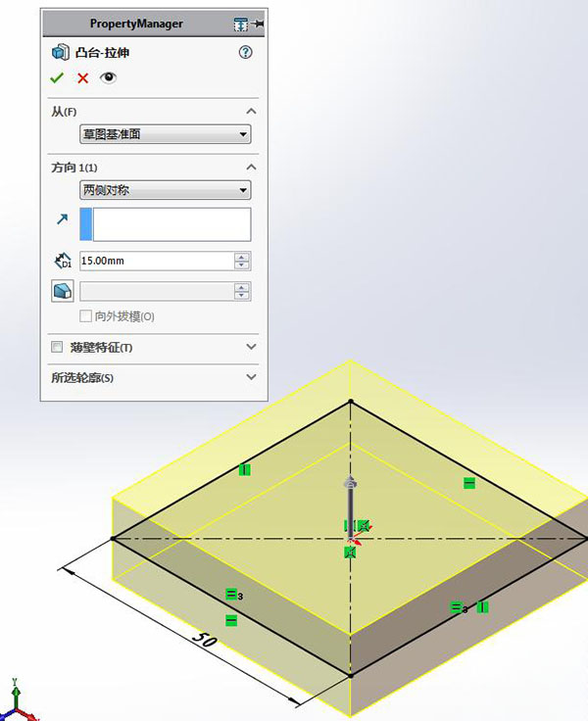
Task: Decrease depth with the down spinner arrow
Action: click(x=242, y=265)
